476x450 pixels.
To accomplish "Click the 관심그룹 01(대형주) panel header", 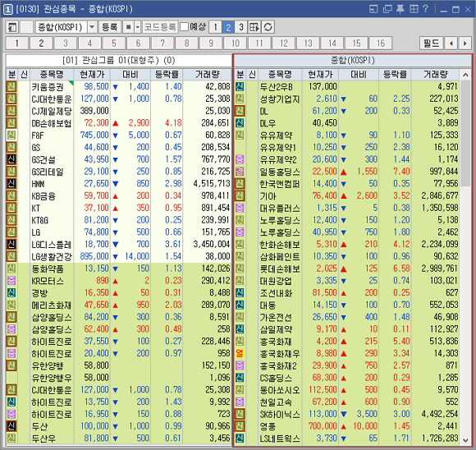I will coord(119,60).
